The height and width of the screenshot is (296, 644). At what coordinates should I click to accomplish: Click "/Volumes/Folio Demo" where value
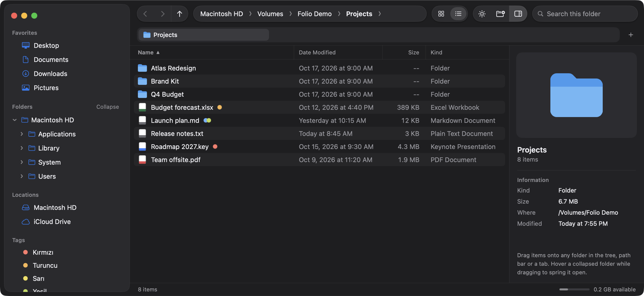coord(588,213)
